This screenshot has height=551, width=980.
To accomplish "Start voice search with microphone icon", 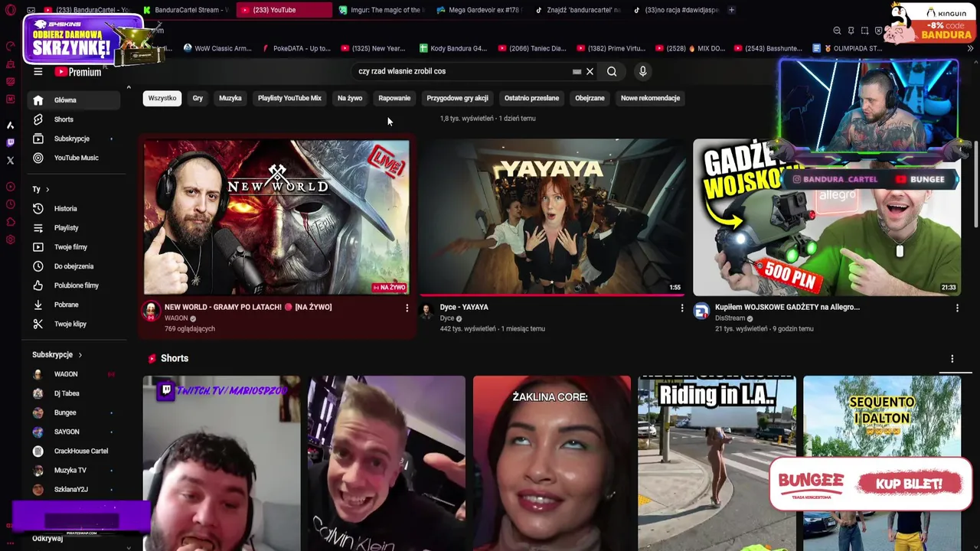I will (642, 71).
